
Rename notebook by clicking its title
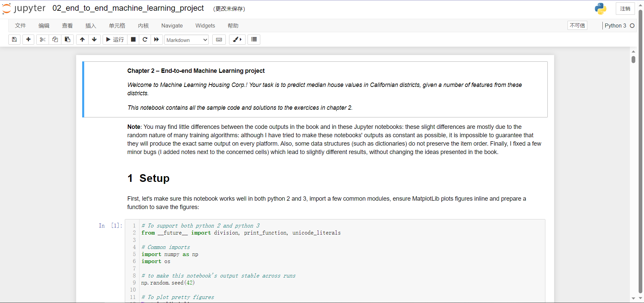pyautogui.click(x=128, y=8)
